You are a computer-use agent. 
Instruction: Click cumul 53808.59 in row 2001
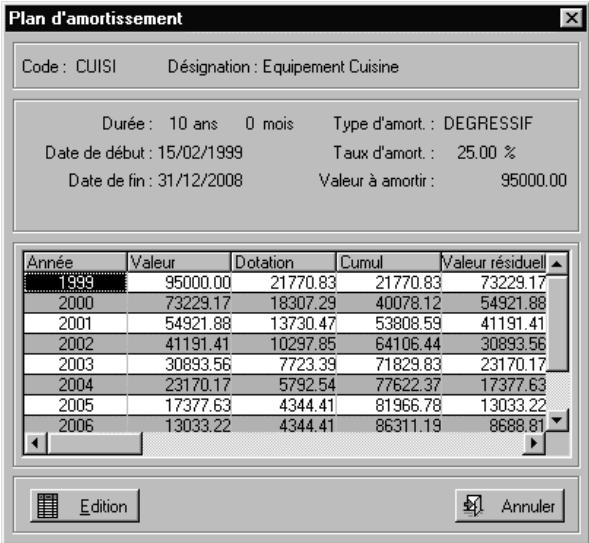[388, 323]
